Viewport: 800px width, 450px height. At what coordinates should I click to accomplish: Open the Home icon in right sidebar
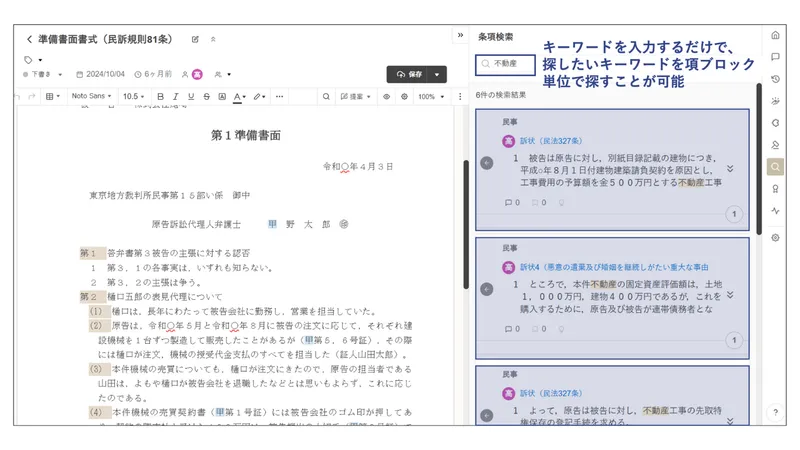point(775,35)
